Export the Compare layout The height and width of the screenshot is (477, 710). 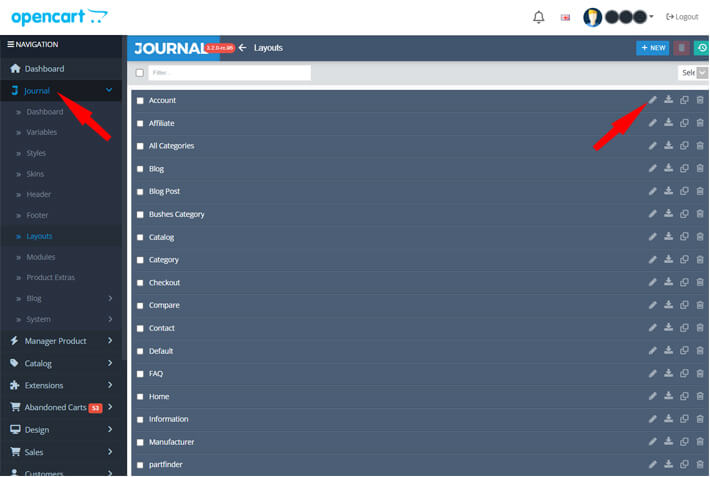[x=668, y=305]
